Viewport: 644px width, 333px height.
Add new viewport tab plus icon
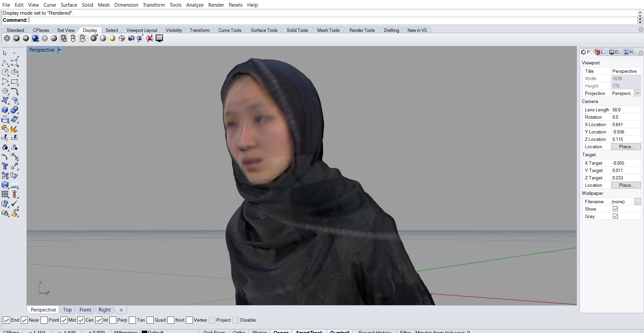(121, 310)
